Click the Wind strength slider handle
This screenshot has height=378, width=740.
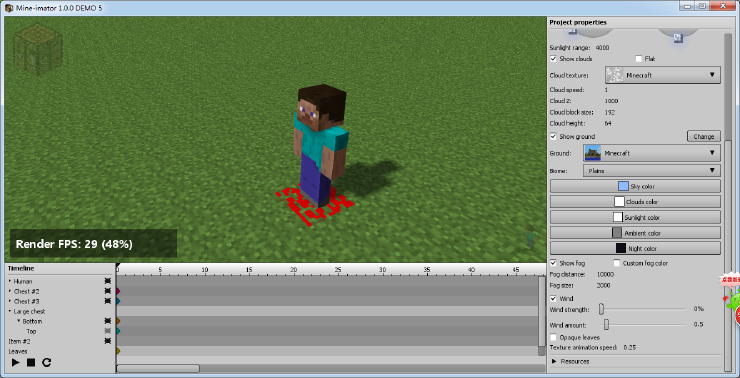point(601,309)
